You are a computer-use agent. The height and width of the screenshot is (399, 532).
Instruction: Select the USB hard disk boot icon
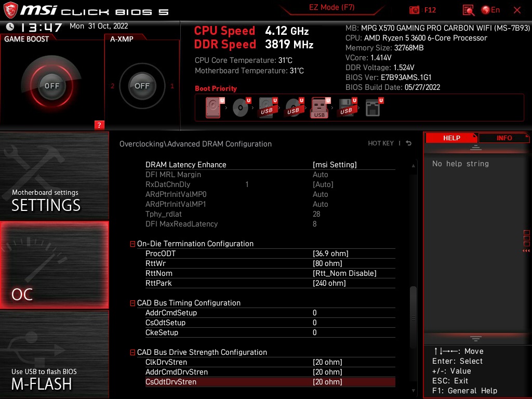click(x=268, y=108)
